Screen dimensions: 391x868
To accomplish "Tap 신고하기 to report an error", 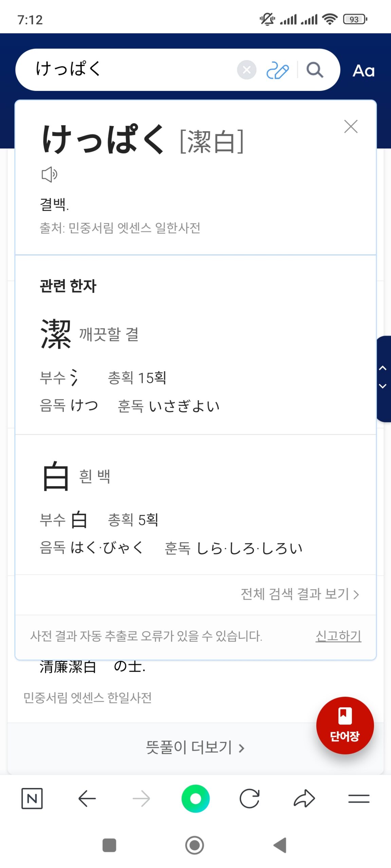I will click(338, 636).
